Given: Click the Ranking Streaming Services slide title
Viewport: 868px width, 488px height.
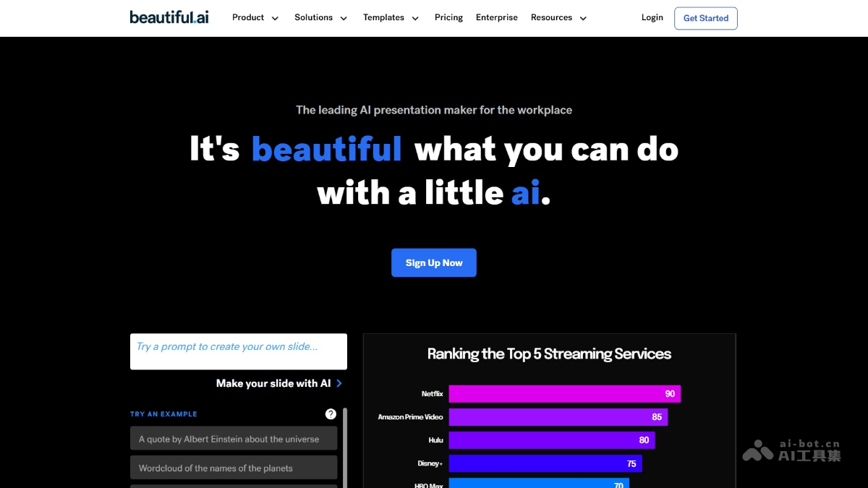Looking at the screenshot, I should [549, 354].
